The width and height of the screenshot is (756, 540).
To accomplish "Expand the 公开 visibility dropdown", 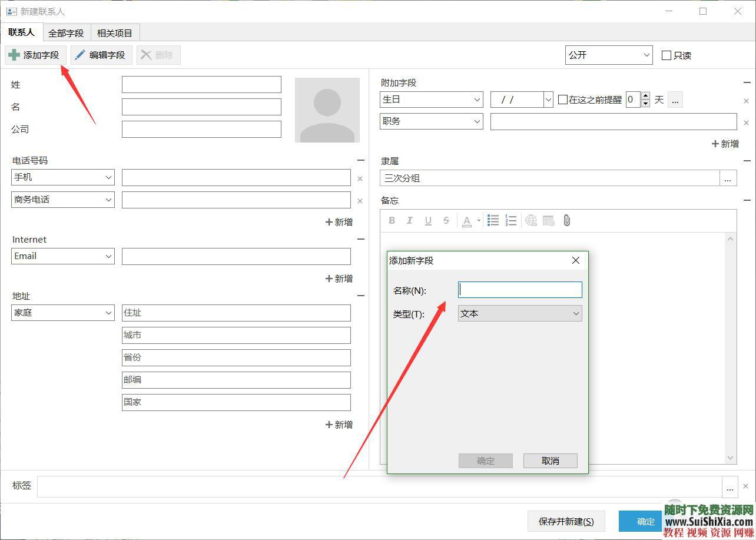I will pyautogui.click(x=608, y=55).
